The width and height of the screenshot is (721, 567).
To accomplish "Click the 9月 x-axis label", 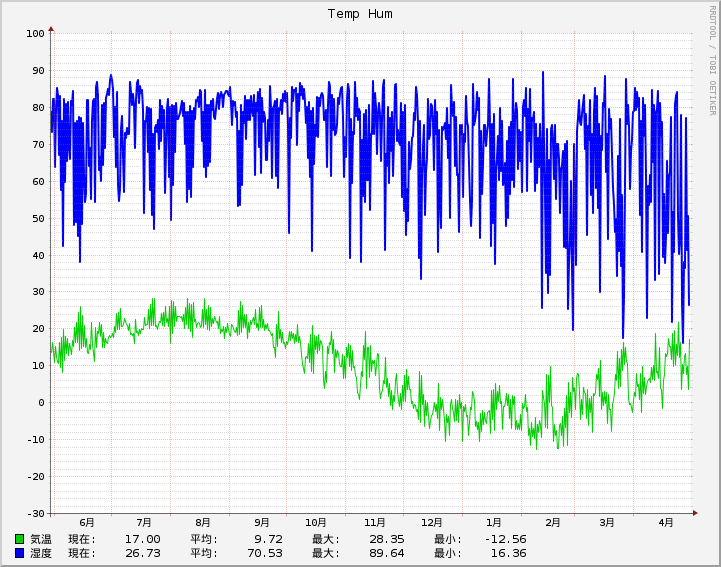I will click(x=262, y=523).
